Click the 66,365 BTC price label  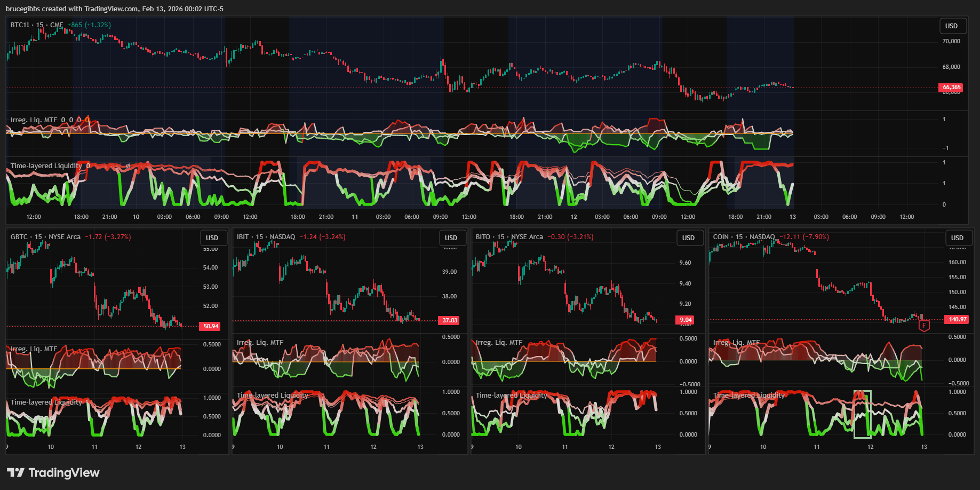tap(951, 88)
